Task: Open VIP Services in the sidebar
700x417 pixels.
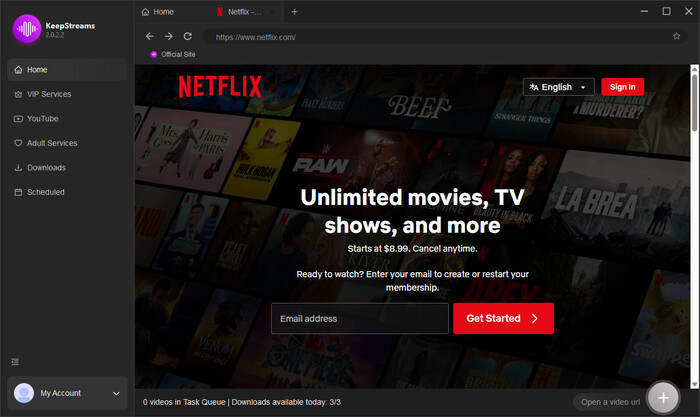Action: coord(67,94)
